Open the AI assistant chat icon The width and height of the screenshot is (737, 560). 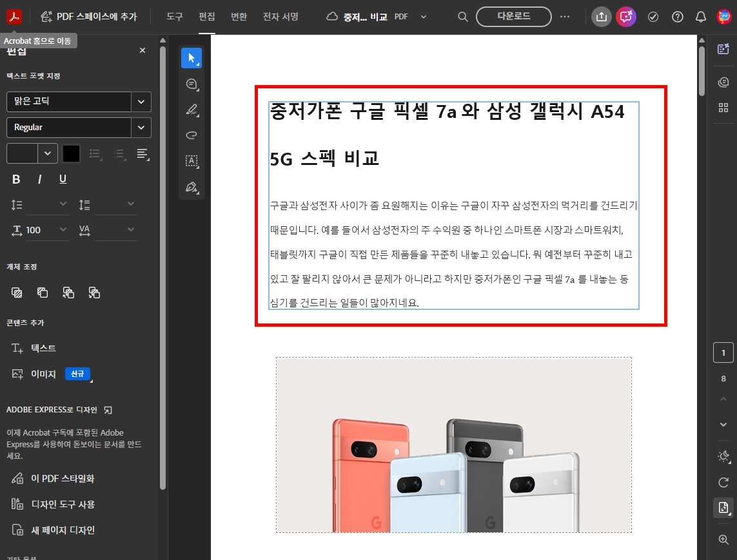point(626,17)
